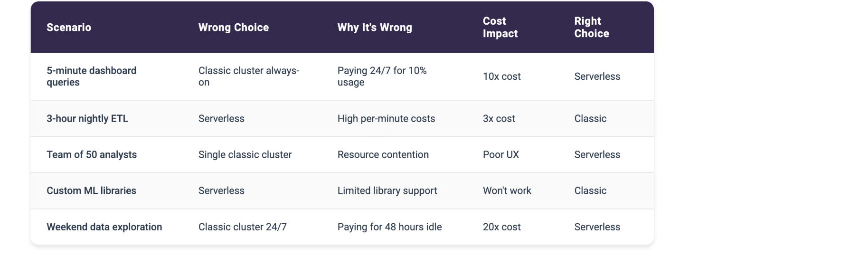Click Paying 24/7 for 10% usage text
This screenshot has height=266, width=868.
click(x=382, y=76)
